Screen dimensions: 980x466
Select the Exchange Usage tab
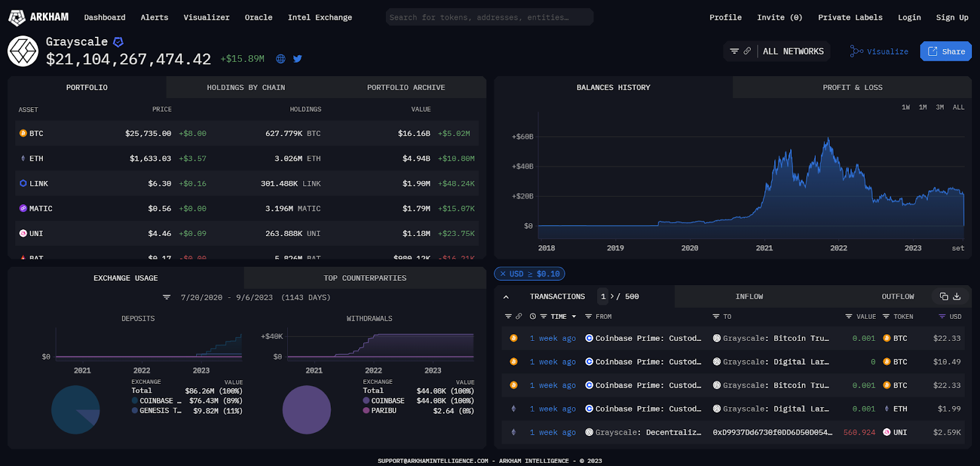point(126,278)
